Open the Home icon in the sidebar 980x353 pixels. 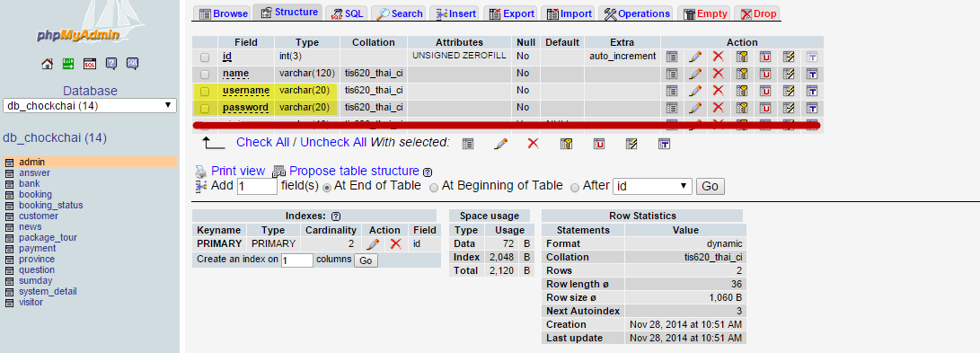click(x=47, y=63)
